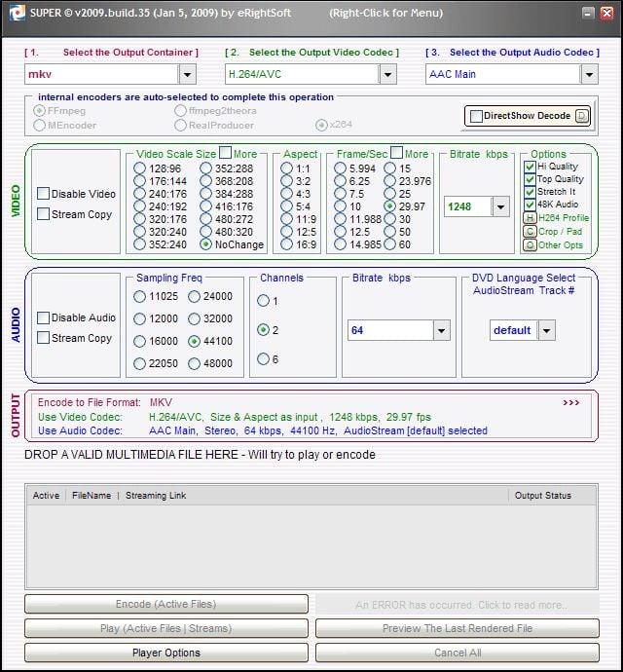Select aspect ratio 4:3
623x672 pixels.
(286, 194)
